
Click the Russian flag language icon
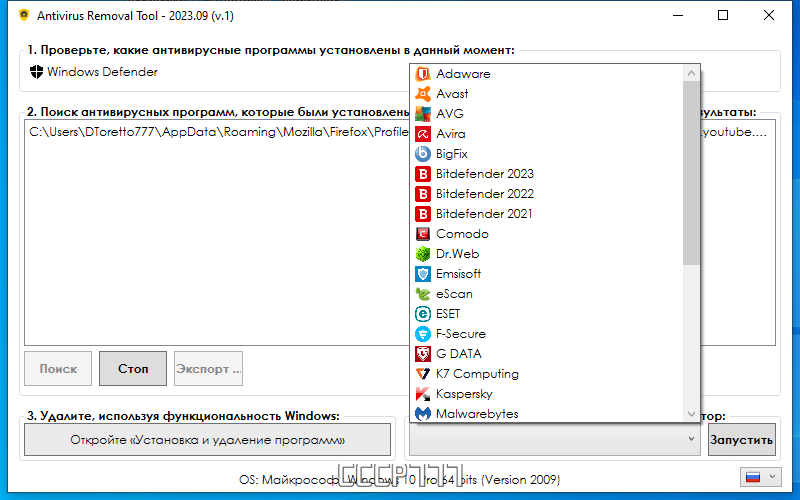753,477
